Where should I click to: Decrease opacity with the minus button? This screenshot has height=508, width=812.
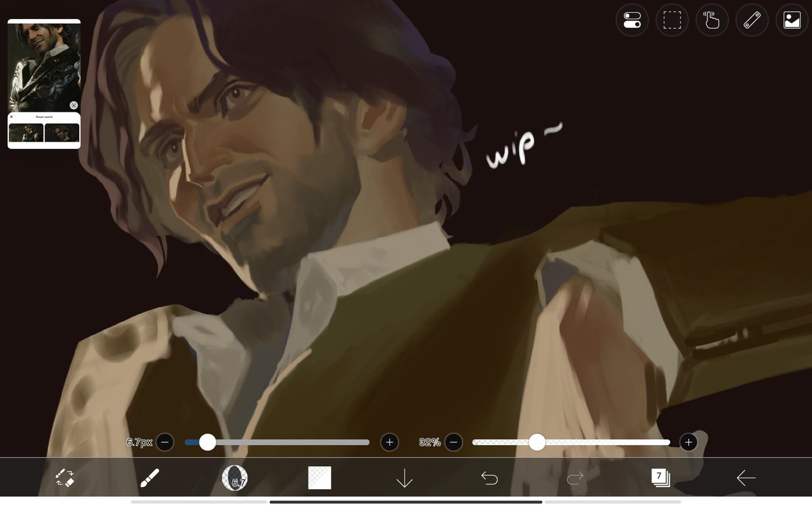pos(454,442)
